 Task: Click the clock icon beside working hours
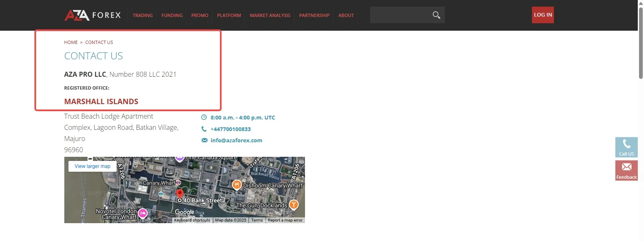(204, 117)
